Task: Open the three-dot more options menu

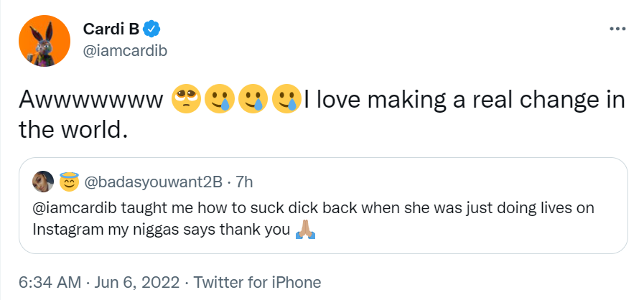Action: [x=617, y=29]
